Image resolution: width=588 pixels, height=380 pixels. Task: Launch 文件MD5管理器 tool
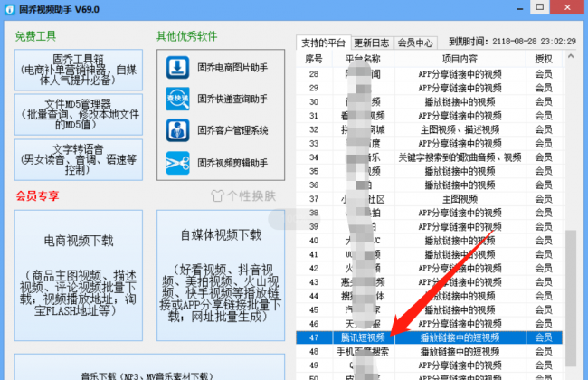(79, 114)
